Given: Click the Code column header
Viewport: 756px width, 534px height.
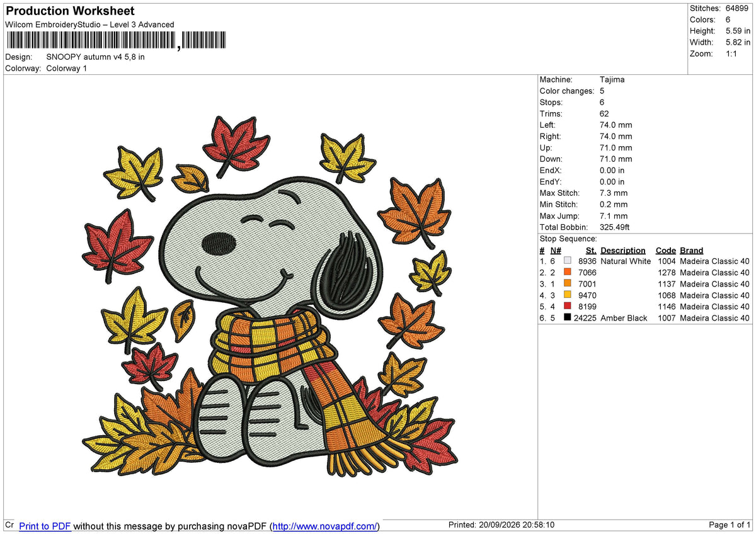Looking at the screenshot, I should click(665, 250).
